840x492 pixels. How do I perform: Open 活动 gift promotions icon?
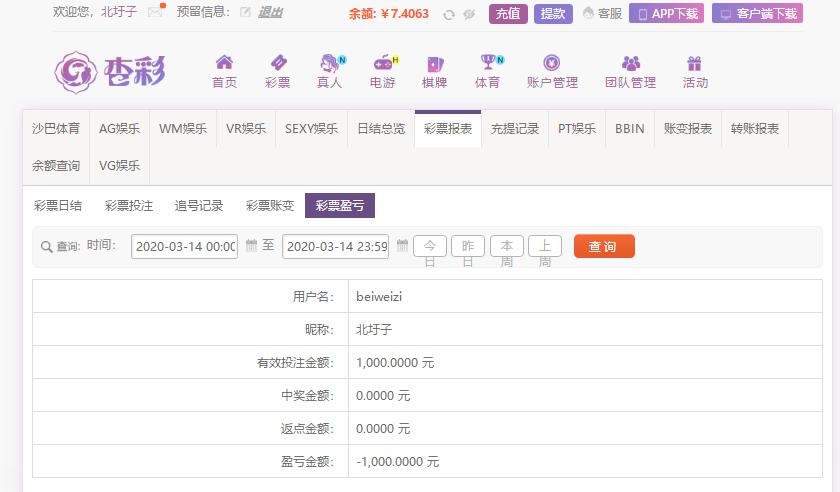pos(695,63)
